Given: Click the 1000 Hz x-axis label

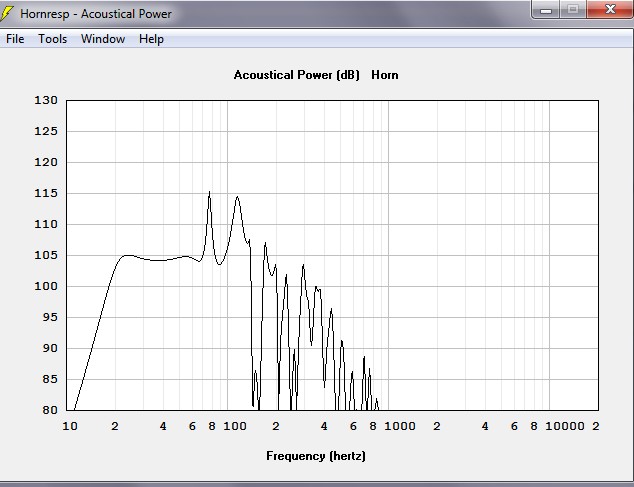Looking at the screenshot, I should 400,426.
